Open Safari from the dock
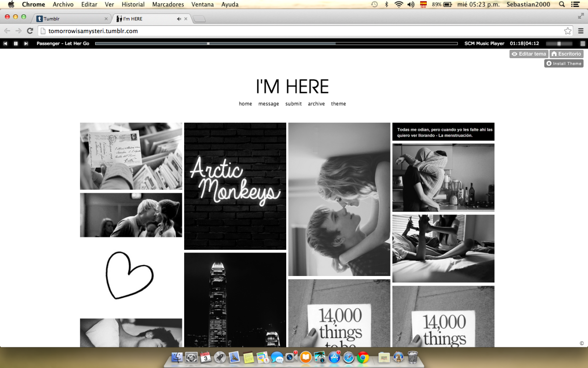The image size is (588, 368). [349, 357]
